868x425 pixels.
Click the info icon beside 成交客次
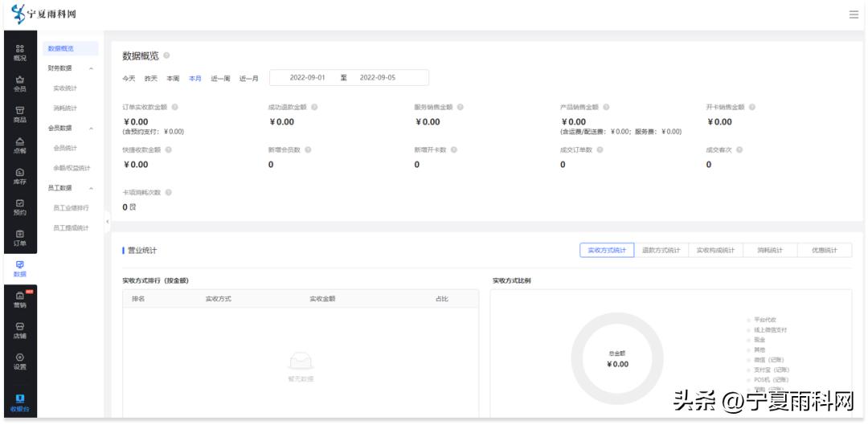click(x=739, y=150)
